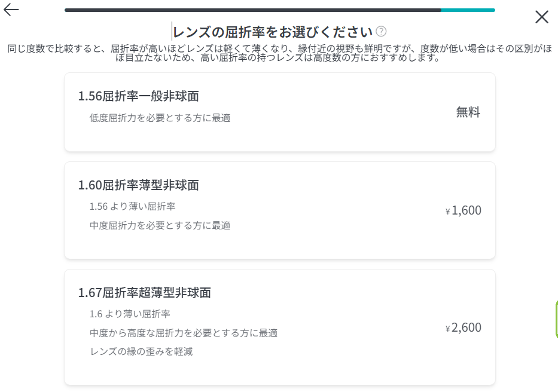This screenshot has height=392, width=558.
Task: Click text 中度から高度な屈折力を必要とする方に最適
Action: coord(183,333)
